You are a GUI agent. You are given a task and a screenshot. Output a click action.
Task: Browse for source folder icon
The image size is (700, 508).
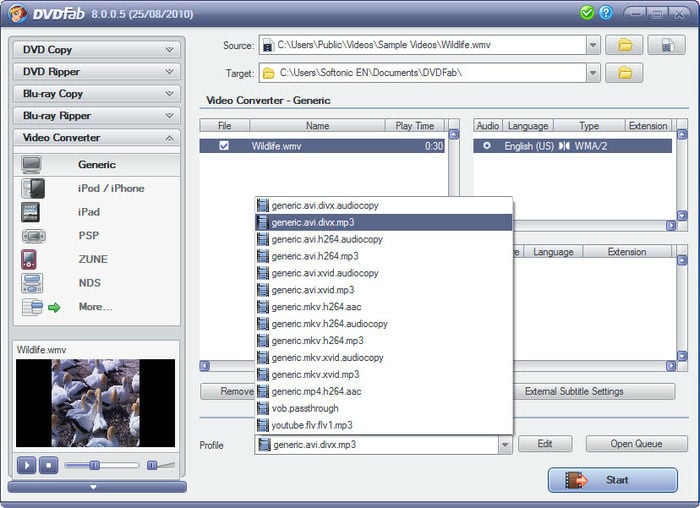pos(624,45)
